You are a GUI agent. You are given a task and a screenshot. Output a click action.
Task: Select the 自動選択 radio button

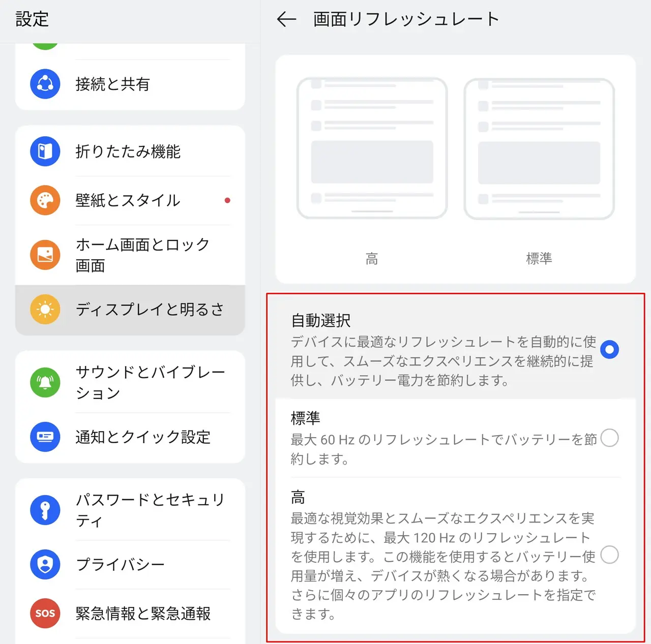coord(609,350)
